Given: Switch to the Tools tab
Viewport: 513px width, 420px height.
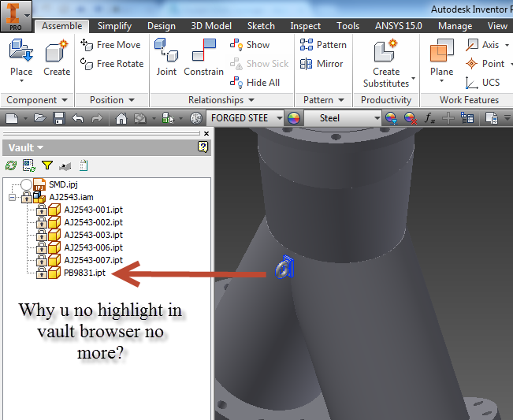Looking at the screenshot, I should pos(348,26).
